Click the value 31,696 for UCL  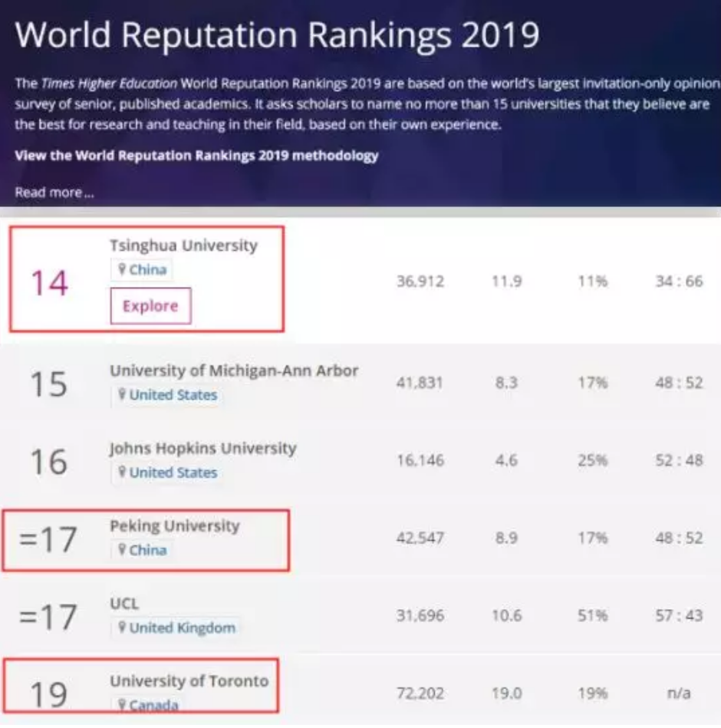(x=420, y=615)
